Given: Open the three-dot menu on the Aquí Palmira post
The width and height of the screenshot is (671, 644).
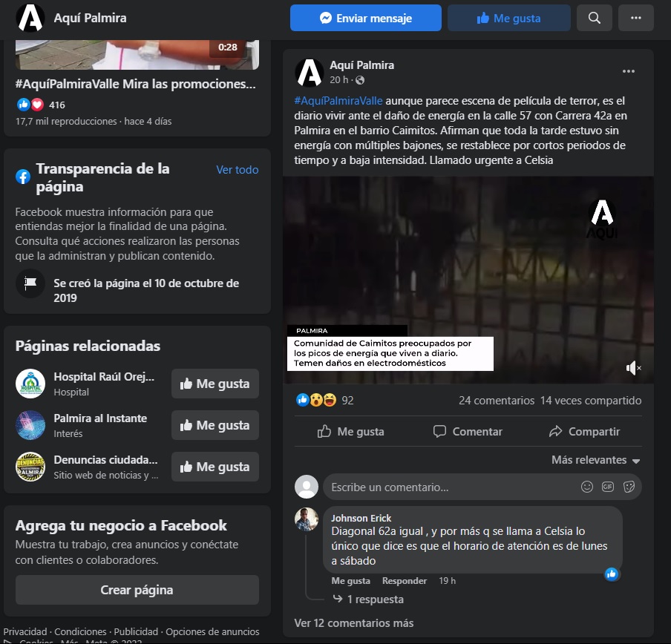Looking at the screenshot, I should (628, 71).
